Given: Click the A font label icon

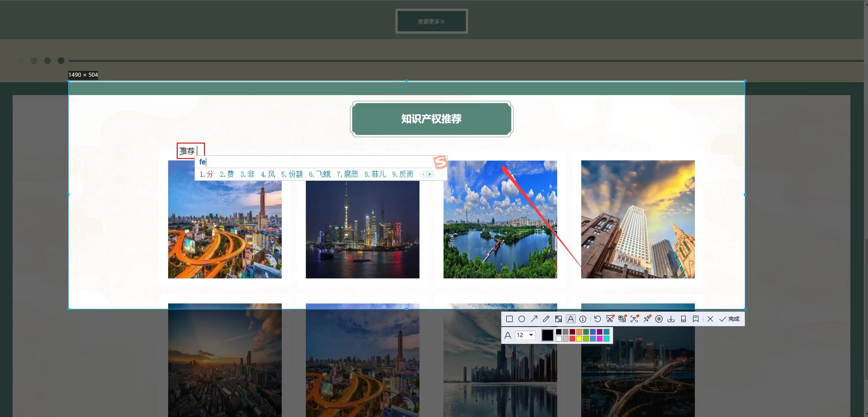Looking at the screenshot, I should (x=508, y=335).
